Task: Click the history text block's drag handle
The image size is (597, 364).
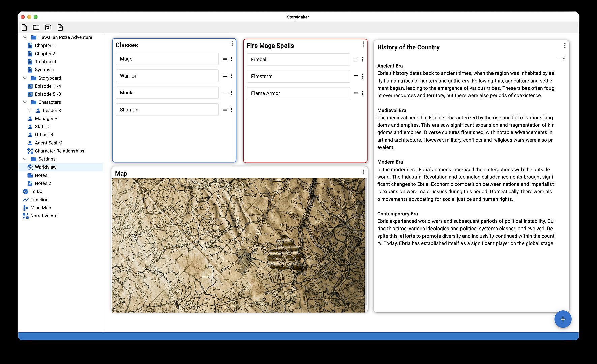Action: 558,59
